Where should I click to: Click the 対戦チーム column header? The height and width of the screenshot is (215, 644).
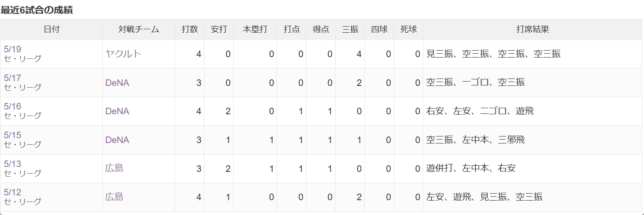(139, 30)
